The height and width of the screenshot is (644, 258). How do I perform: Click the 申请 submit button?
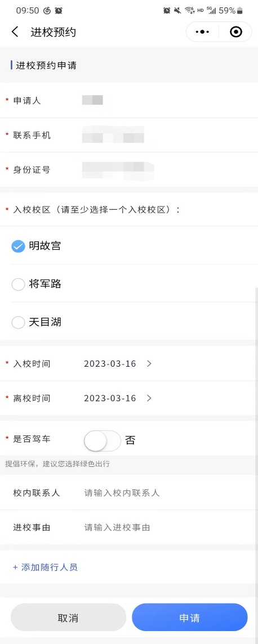pyautogui.click(x=190, y=618)
